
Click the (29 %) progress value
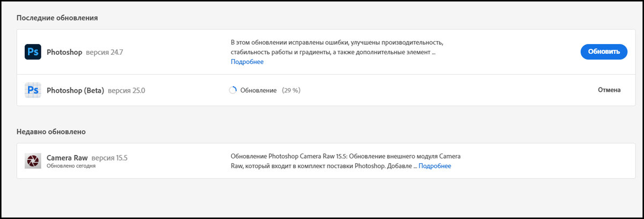(291, 90)
